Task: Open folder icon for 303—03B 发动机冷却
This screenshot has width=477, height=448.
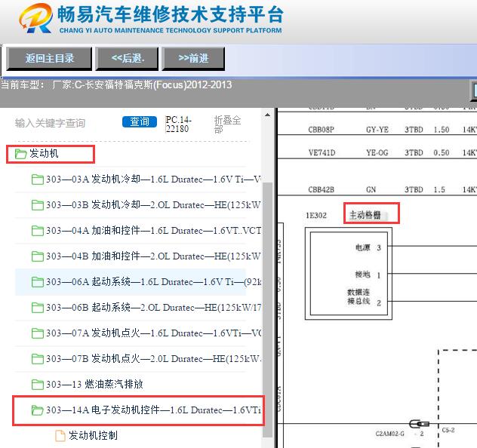Action: click(38, 205)
